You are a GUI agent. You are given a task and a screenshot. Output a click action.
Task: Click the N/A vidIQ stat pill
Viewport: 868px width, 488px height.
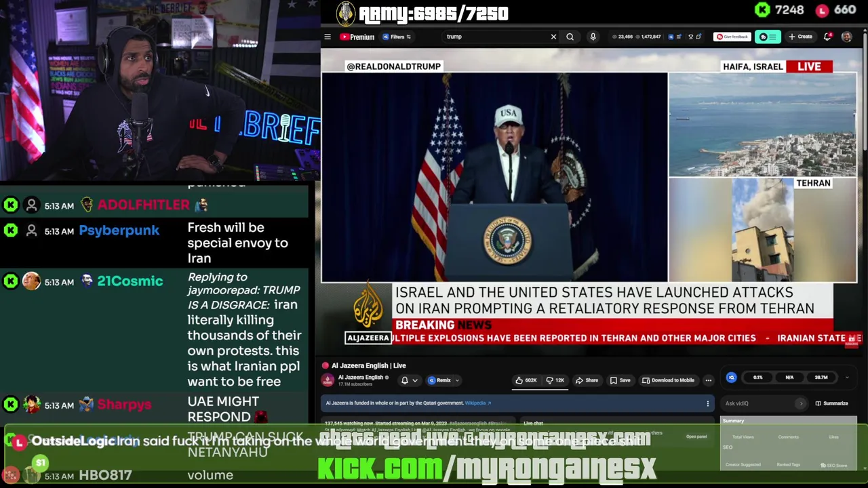click(789, 378)
